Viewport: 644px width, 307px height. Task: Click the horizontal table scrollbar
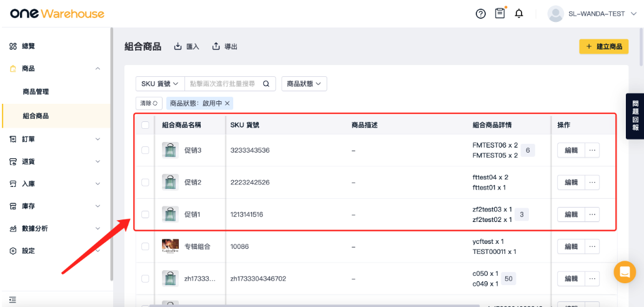tap(314, 305)
